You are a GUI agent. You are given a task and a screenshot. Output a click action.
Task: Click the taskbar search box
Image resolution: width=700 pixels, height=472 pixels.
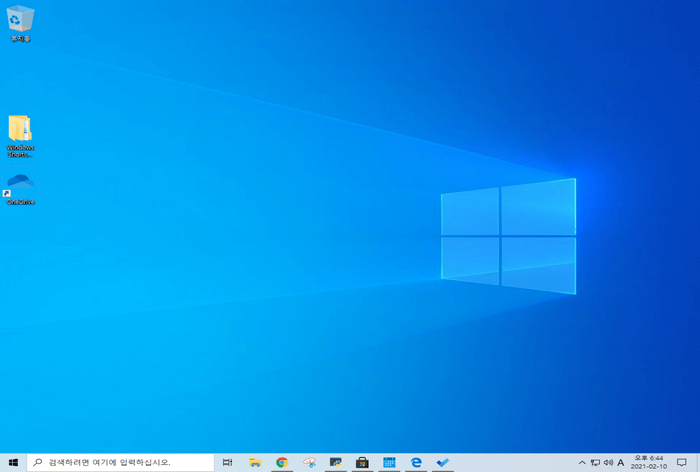(x=121, y=463)
